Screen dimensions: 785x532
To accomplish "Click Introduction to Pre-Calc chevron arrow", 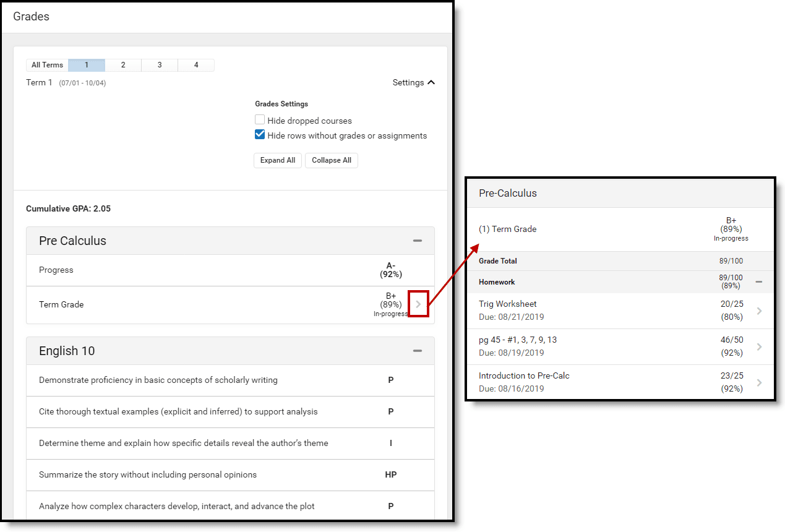I will (x=760, y=382).
